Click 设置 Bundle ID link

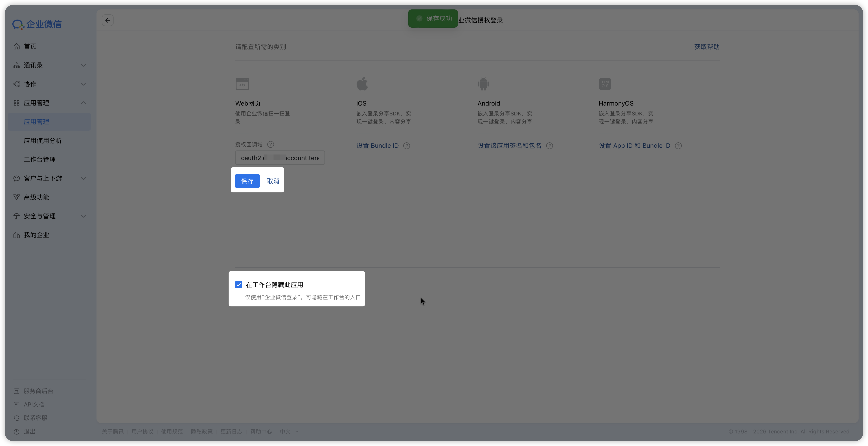377,146
